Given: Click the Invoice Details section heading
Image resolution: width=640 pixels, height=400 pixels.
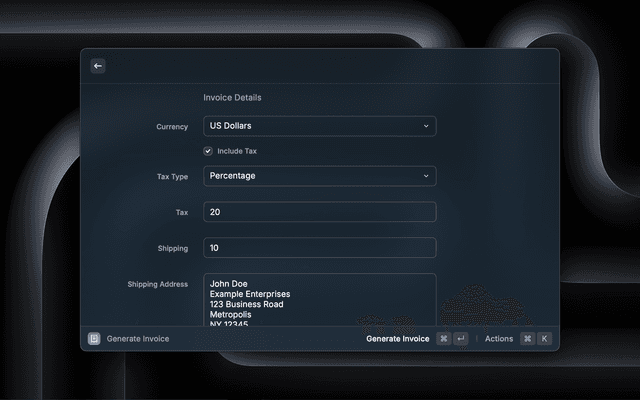Looking at the screenshot, I should [232, 98].
